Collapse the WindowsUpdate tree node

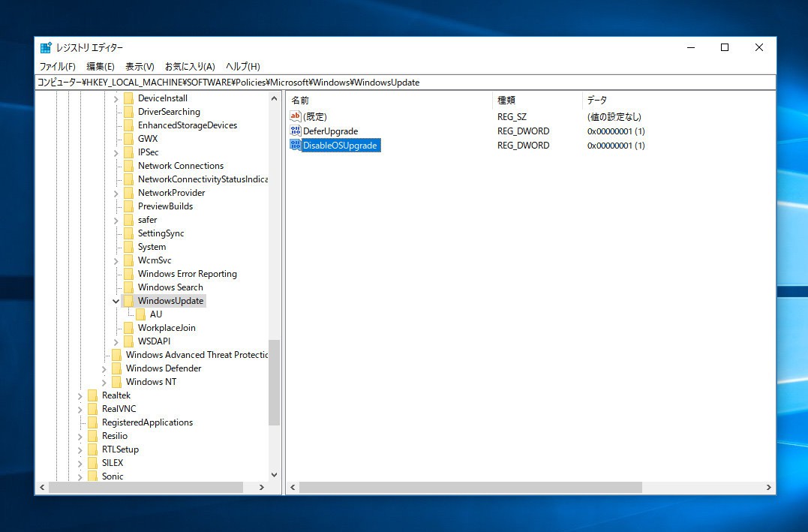point(116,301)
